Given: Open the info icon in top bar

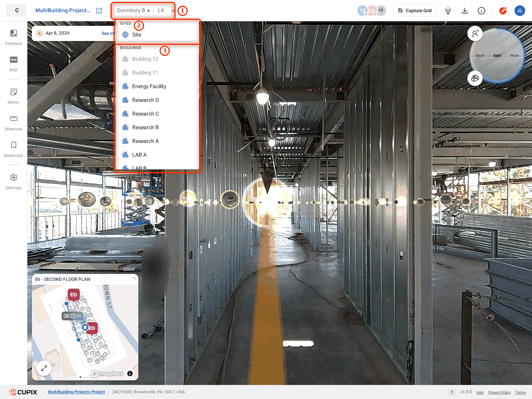Looking at the screenshot, I should pyautogui.click(x=481, y=11).
